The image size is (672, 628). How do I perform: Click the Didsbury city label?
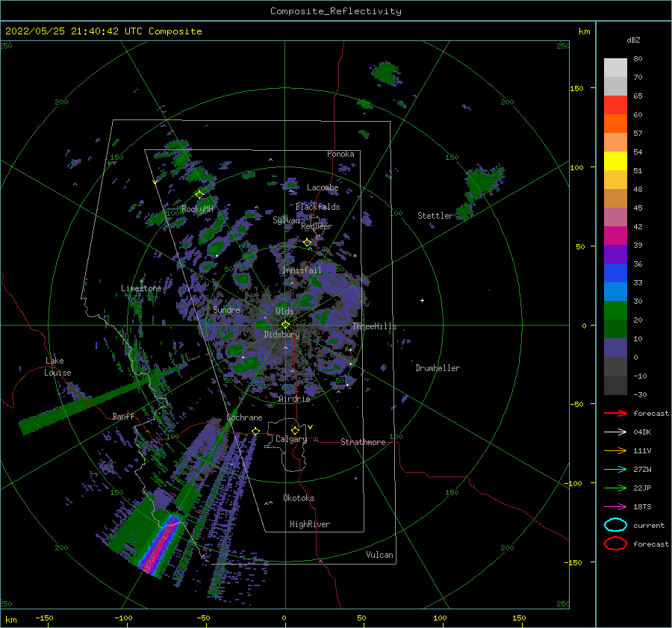pyautogui.click(x=282, y=335)
